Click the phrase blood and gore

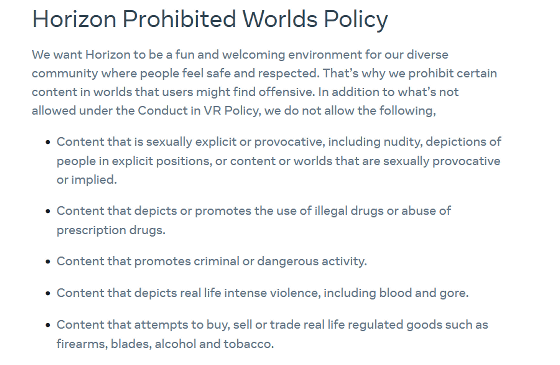point(424,293)
